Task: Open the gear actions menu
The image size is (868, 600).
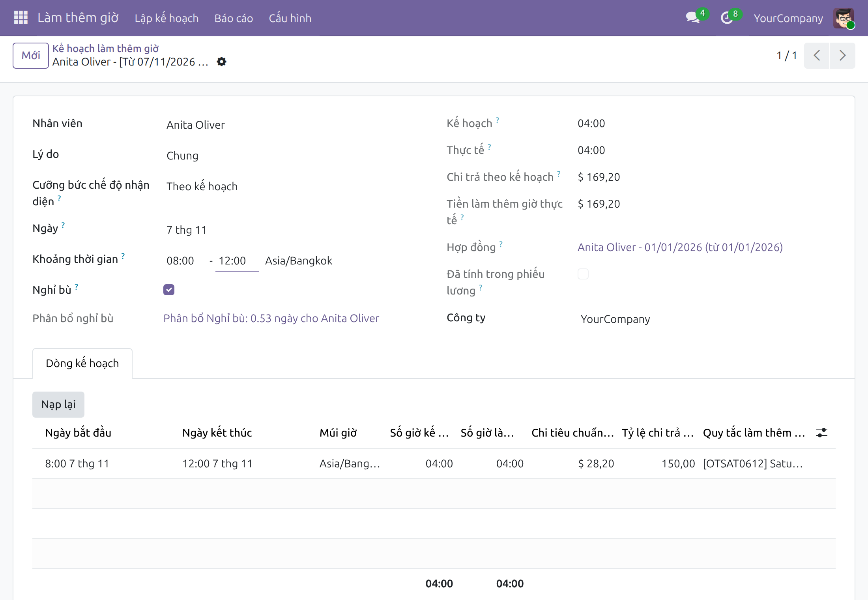Action: [222, 62]
